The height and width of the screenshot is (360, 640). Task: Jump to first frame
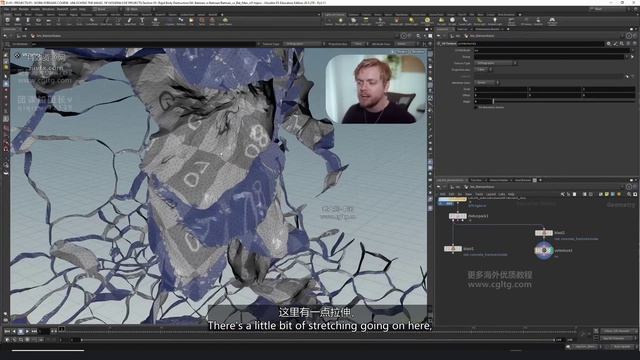click(7, 331)
